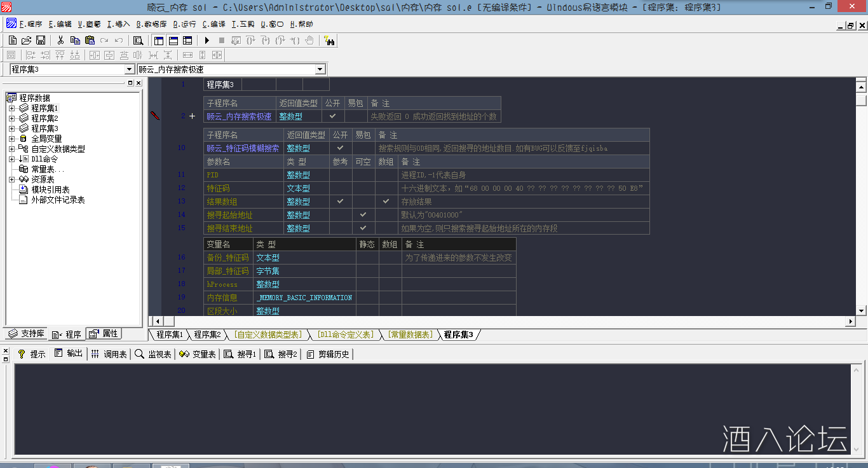
Task: Select 外部文件记录表 in the tree
Action: pyautogui.click(x=58, y=200)
